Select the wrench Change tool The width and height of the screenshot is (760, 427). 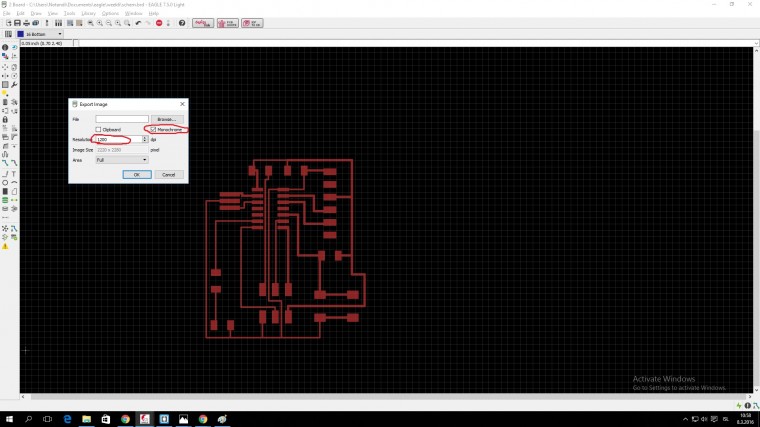click(x=14, y=85)
